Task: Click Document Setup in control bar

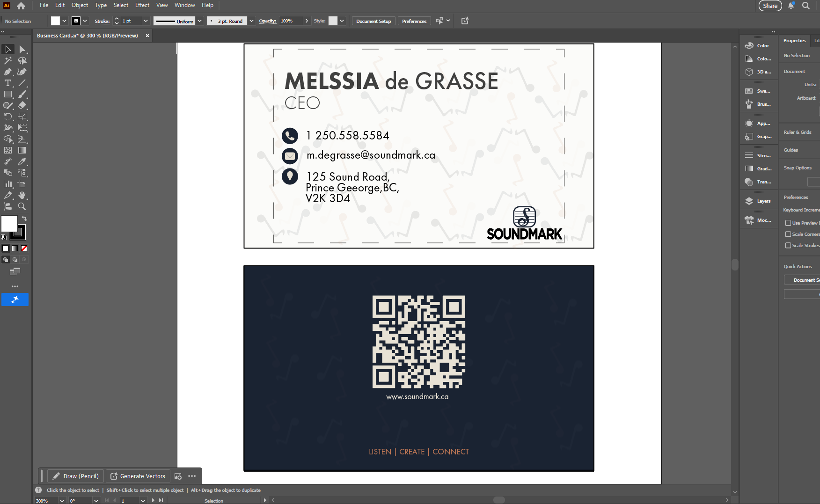Action: pyautogui.click(x=373, y=21)
